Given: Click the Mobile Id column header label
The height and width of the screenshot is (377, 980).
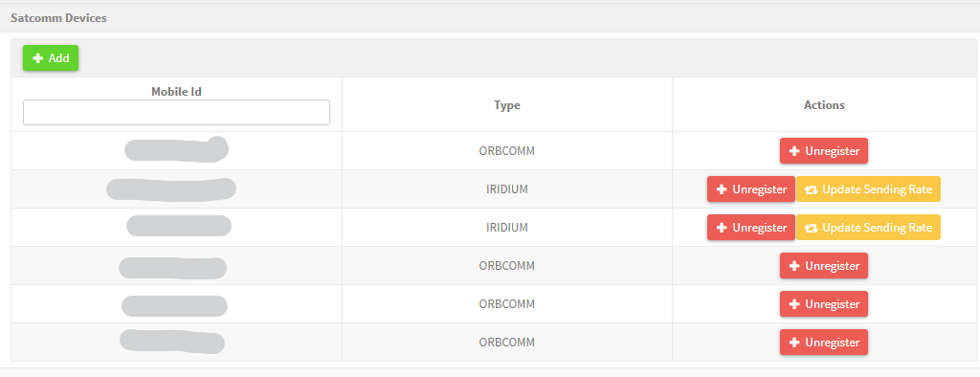Looking at the screenshot, I should click(x=176, y=91).
